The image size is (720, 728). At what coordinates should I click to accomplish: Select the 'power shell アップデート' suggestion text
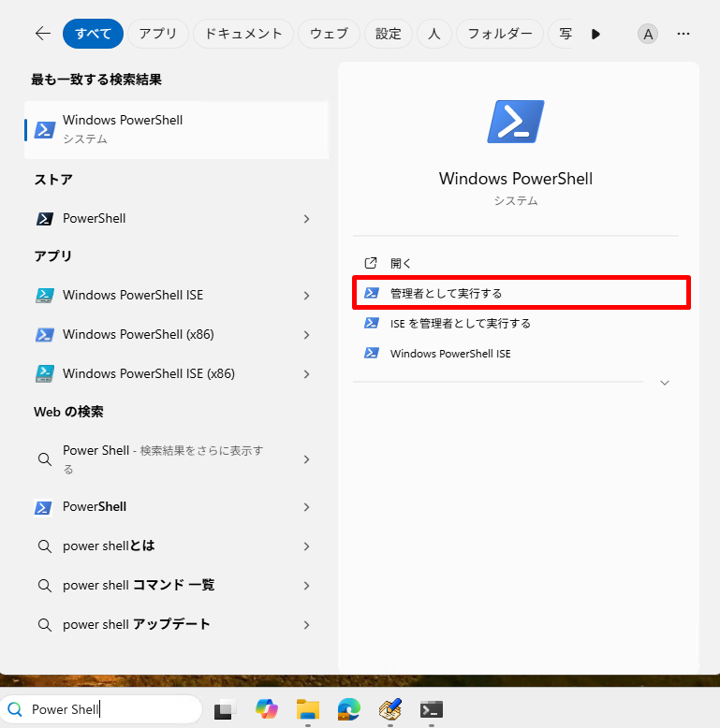pyautogui.click(x=136, y=624)
